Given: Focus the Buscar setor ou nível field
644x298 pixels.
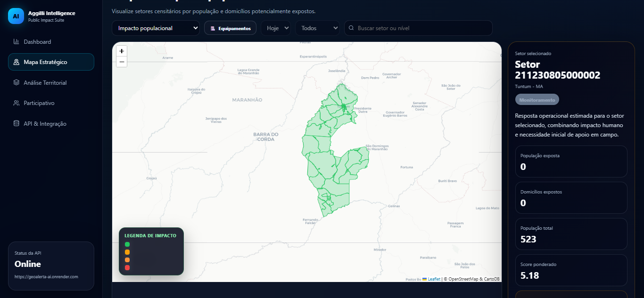Looking at the screenshot, I should click(418, 28).
